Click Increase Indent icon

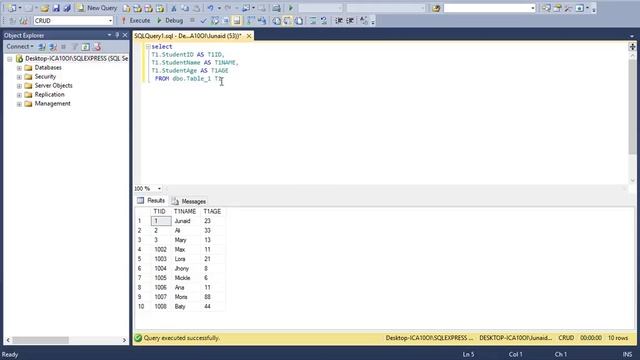coord(350,20)
